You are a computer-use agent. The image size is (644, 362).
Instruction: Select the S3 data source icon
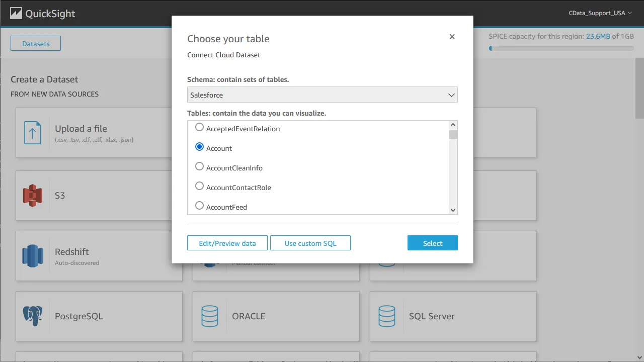33,196
